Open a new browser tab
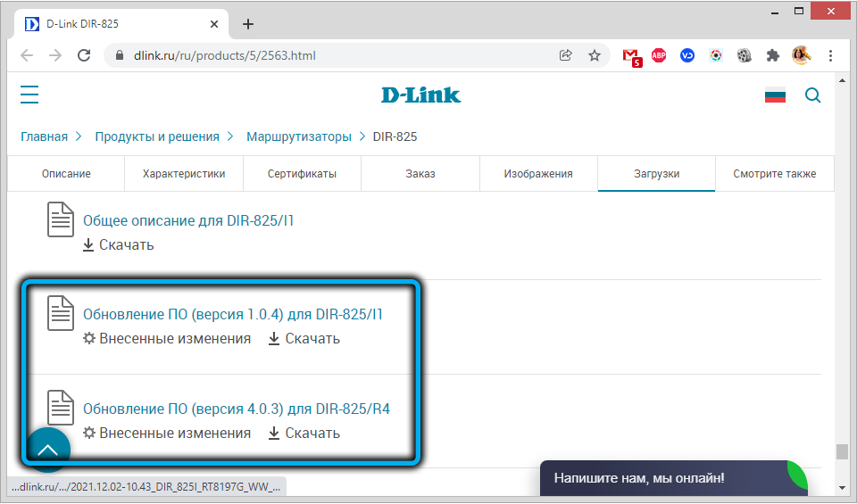 [248, 24]
